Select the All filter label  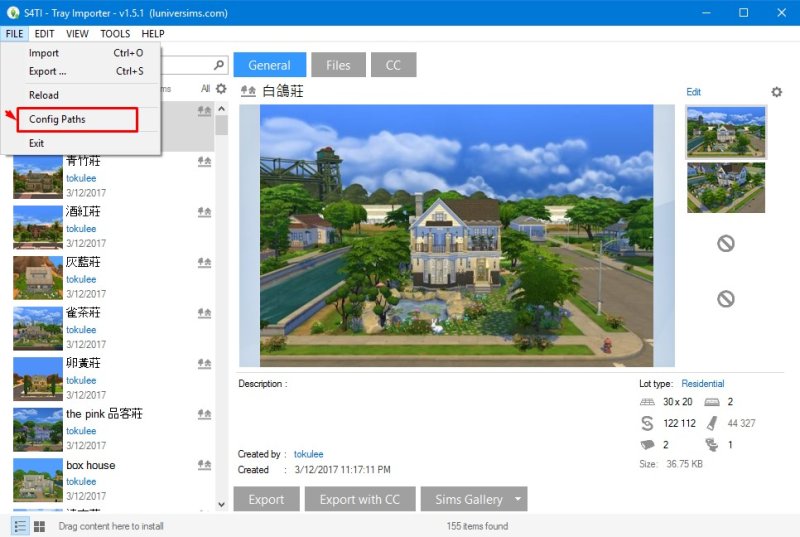pos(205,89)
